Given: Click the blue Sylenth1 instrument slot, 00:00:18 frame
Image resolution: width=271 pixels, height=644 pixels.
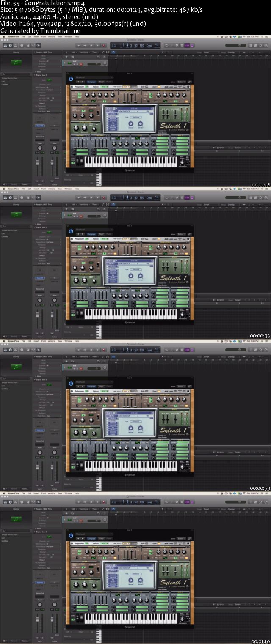Looking at the screenshot, I should tap(40, 126).
